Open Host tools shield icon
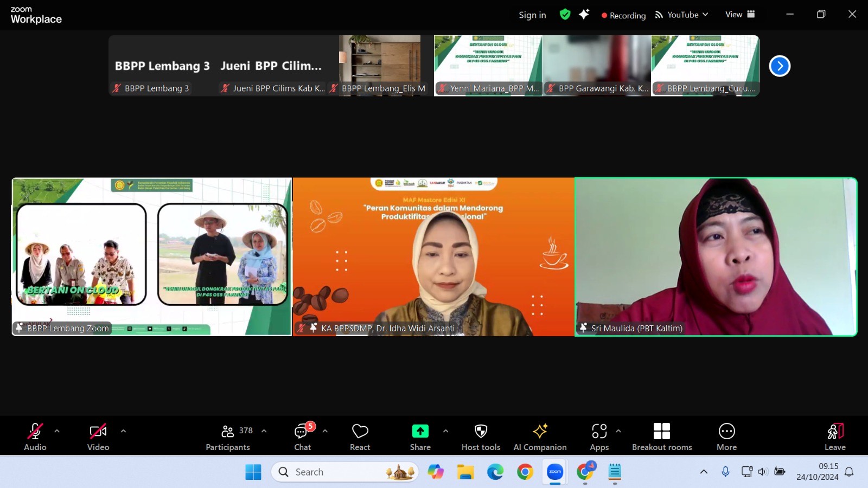868x488 pixels. click(x=481, y=436)
